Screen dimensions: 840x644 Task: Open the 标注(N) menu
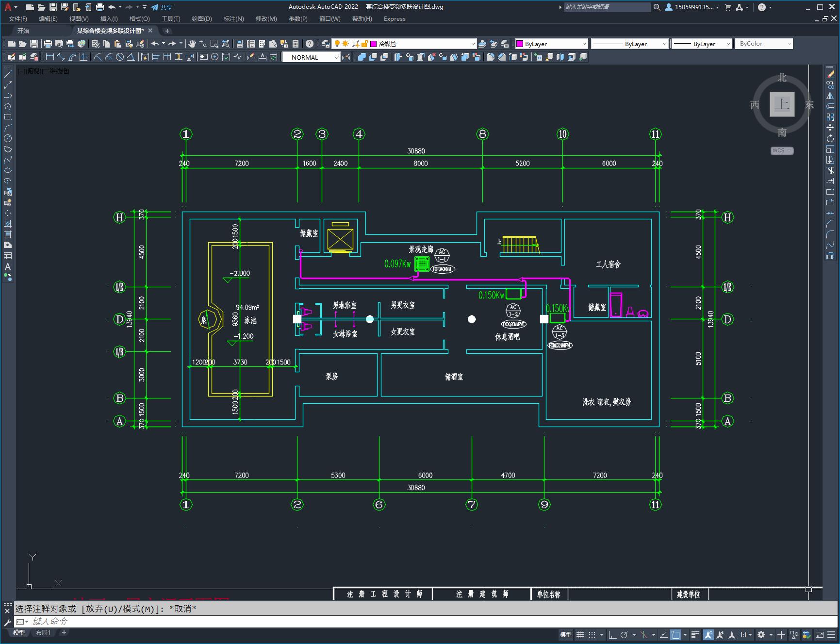233,19
